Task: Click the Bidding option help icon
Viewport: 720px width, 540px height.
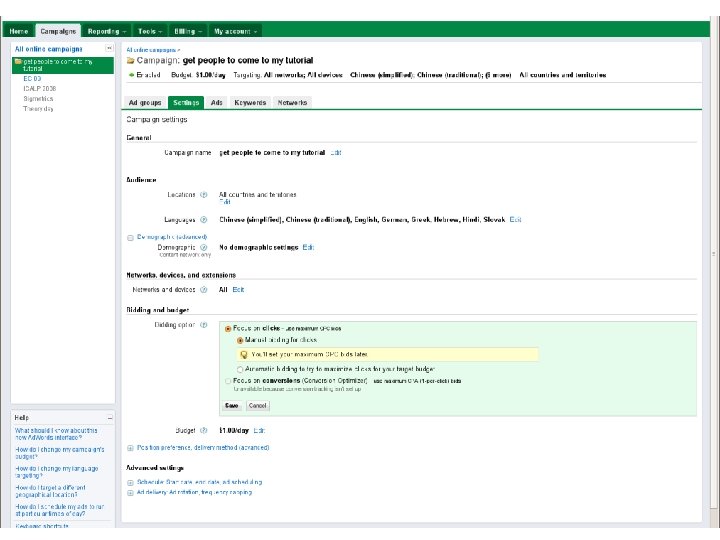Action: click(x=203, y=325)
